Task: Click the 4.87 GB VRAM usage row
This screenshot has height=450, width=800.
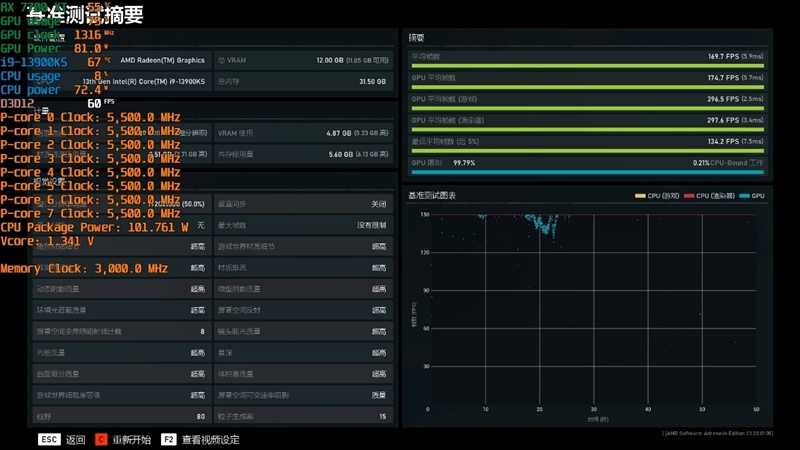Action: click(x=302, y=132)
